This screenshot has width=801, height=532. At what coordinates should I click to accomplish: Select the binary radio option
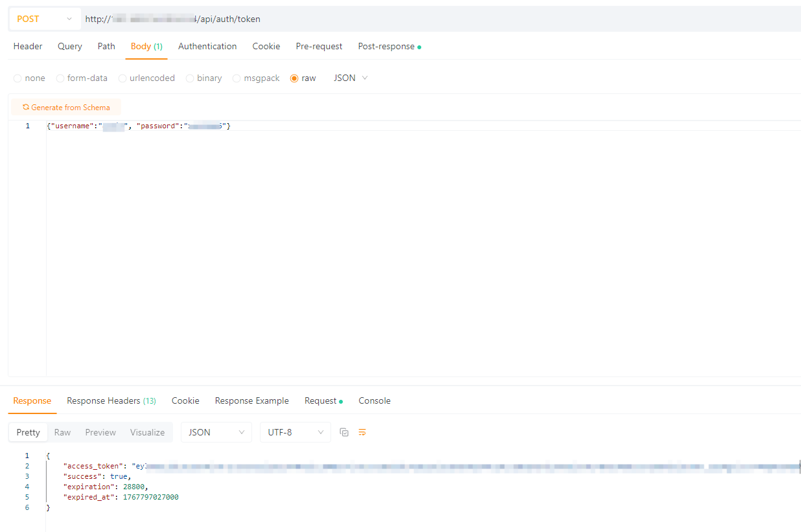pos(190,78)
